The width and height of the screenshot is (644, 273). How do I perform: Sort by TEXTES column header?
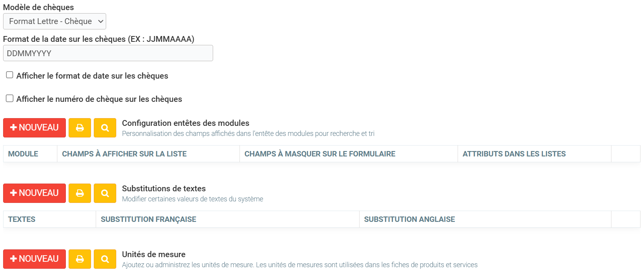point(22,220)
